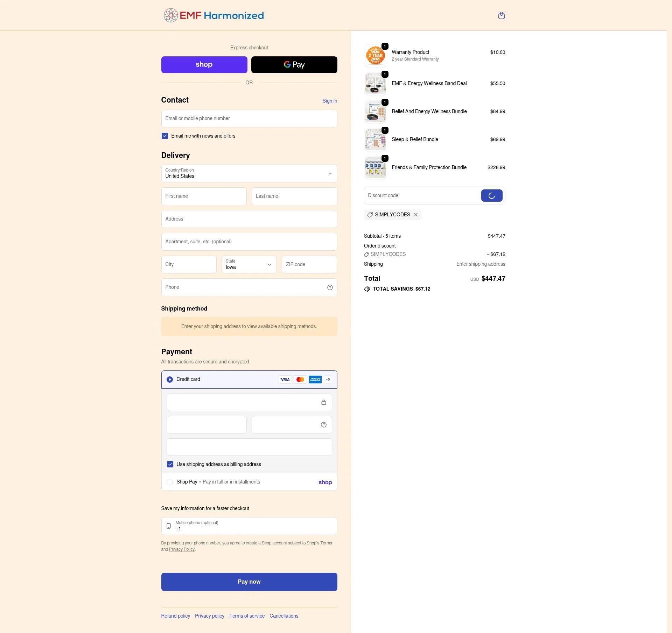Check out with Google Pay express button

(x=294, y=65)
